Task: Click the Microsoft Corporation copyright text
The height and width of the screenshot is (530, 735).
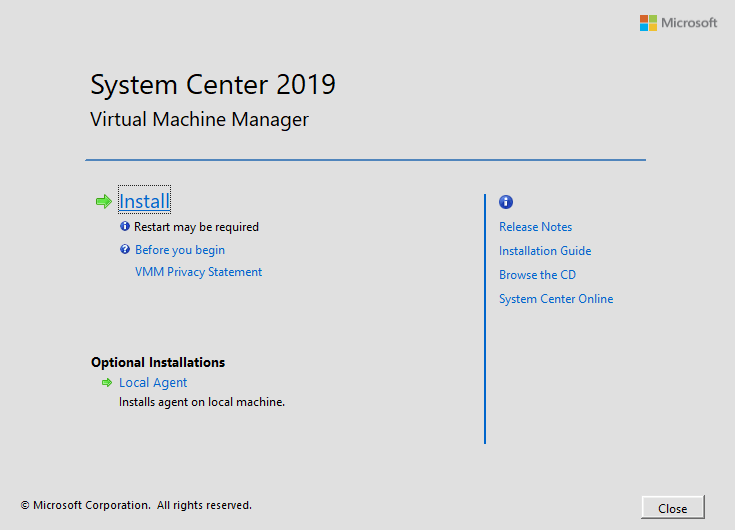Action: click(x=136, y=505)
